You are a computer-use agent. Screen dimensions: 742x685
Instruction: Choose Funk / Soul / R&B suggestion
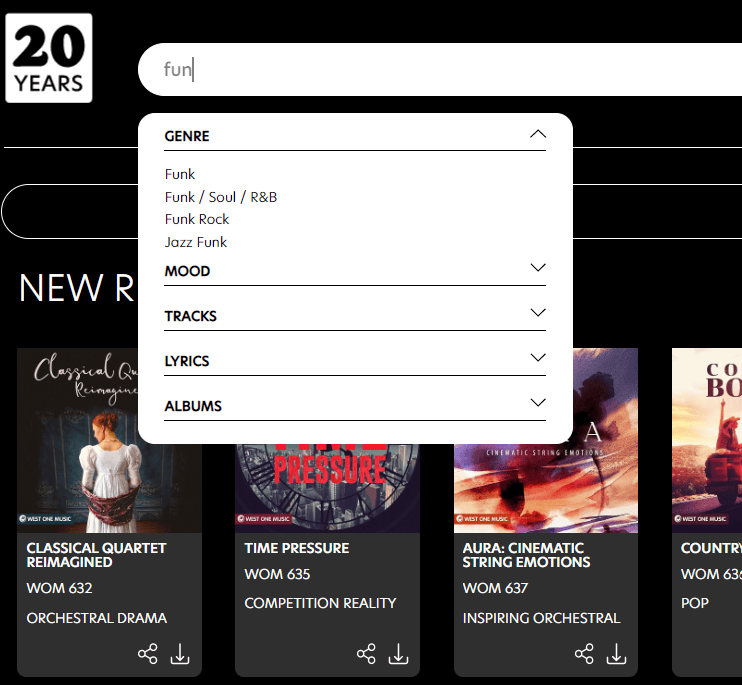[221, 197]
